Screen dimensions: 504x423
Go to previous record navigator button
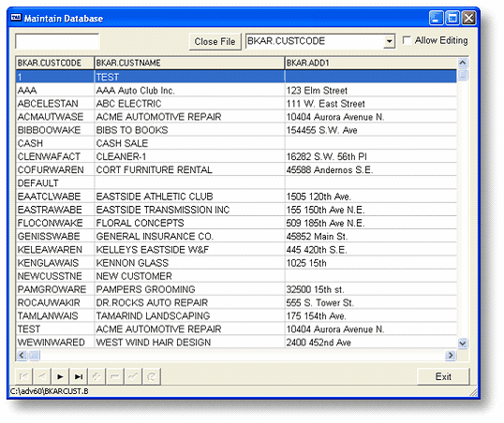tap(42, 376)
